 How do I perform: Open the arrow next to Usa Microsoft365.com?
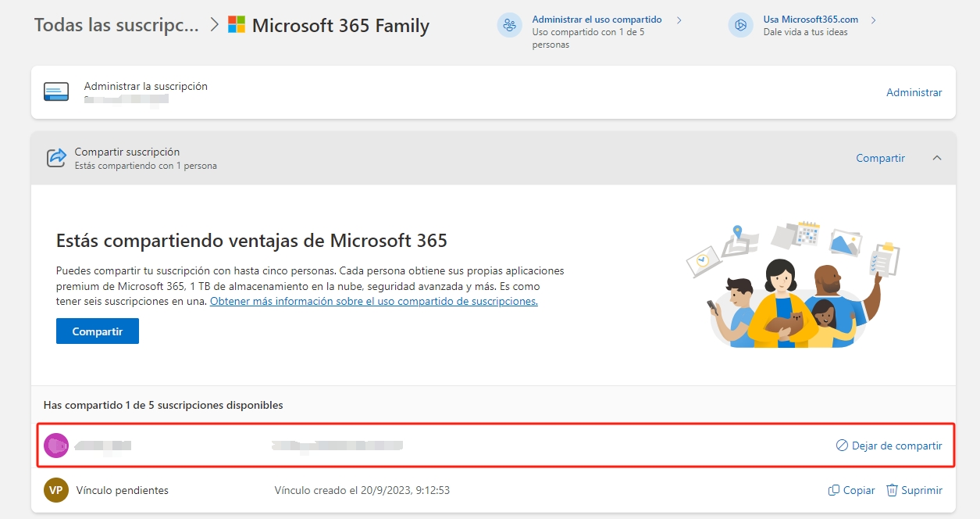873,20
